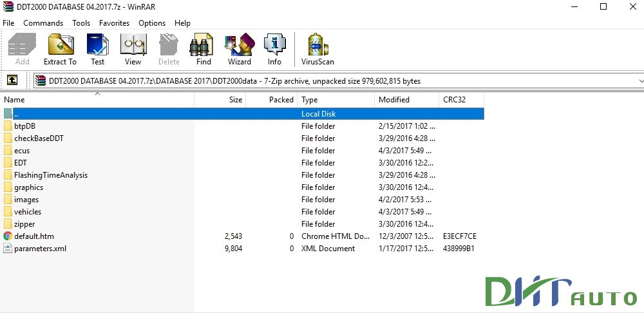
Task: Click images modified date 4/2/2017
Action: (x=405, y=200)
